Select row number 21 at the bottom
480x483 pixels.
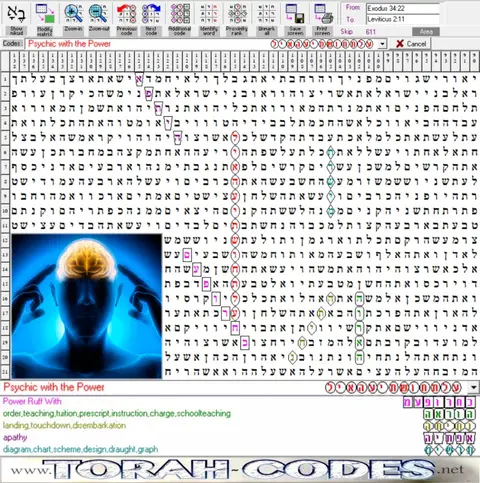pos(5,371)
